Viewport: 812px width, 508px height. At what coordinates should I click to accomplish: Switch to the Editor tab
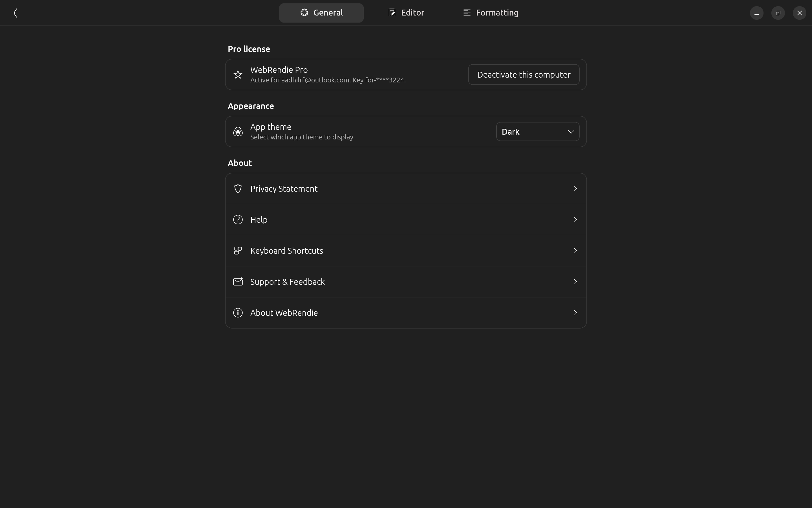point(406,13)
